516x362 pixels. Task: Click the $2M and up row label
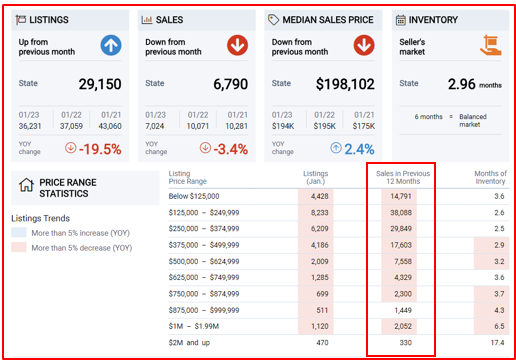click(x=189, y=343)
